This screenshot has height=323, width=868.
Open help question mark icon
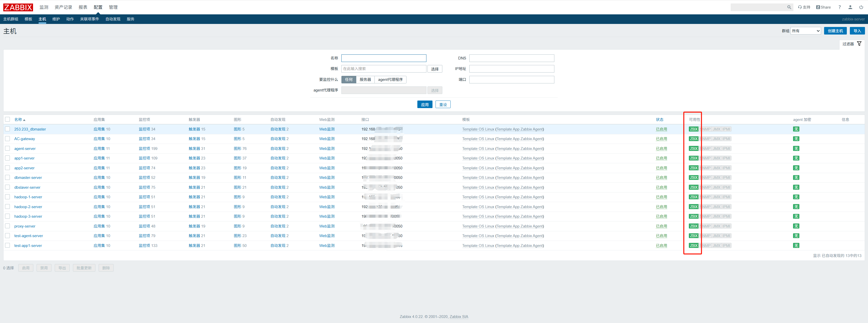point(839,7)
